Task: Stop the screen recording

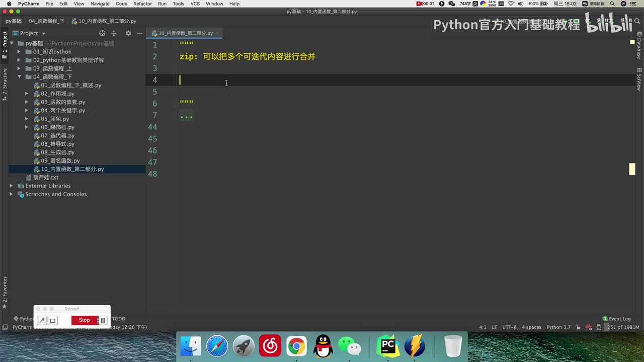Action: [85, 320]
